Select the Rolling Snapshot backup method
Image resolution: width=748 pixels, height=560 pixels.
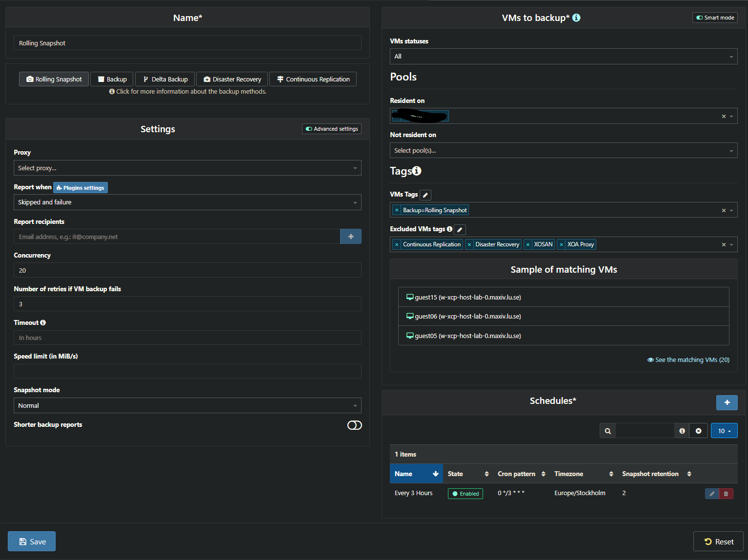click(54, 79)
